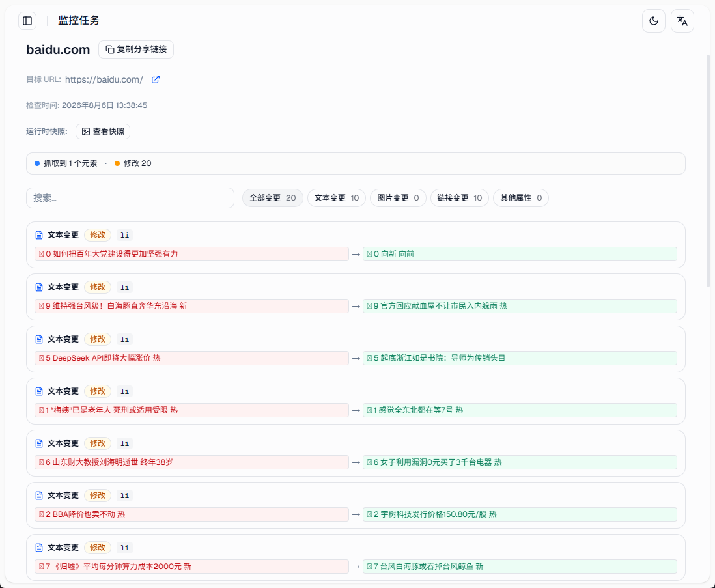Click the 检查时间 2026年8月6日 timestamp
The image size is (715, 588).
87,105
